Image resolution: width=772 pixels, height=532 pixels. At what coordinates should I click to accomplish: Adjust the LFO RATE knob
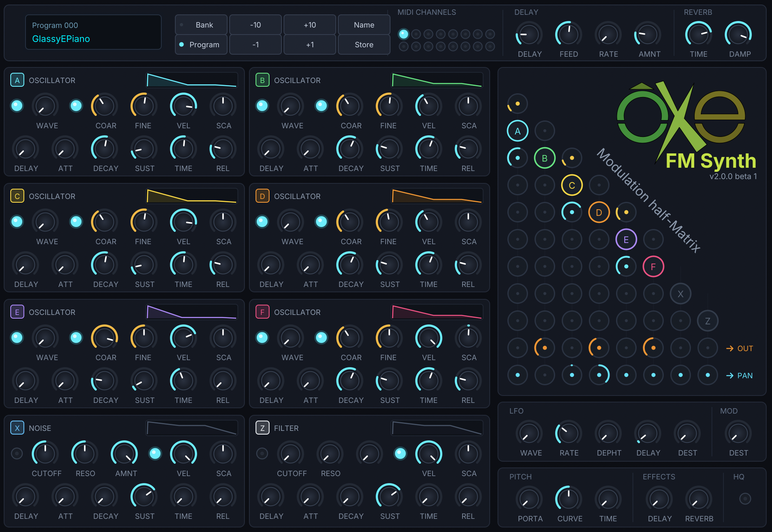coord(569,434)
